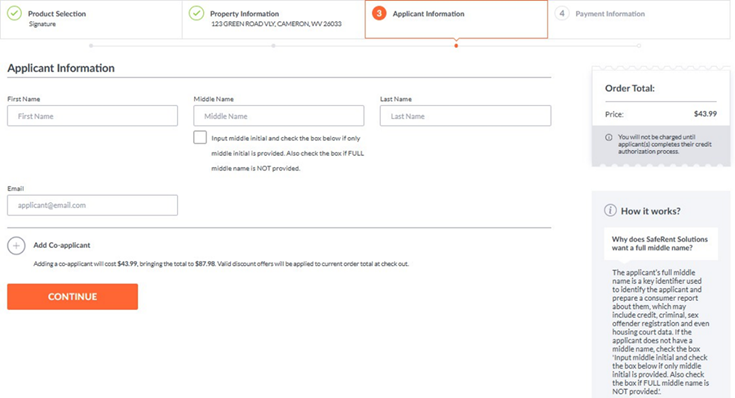Click the Order Total heading
This screenshot has height=398, width=735.
pos(630,88)
